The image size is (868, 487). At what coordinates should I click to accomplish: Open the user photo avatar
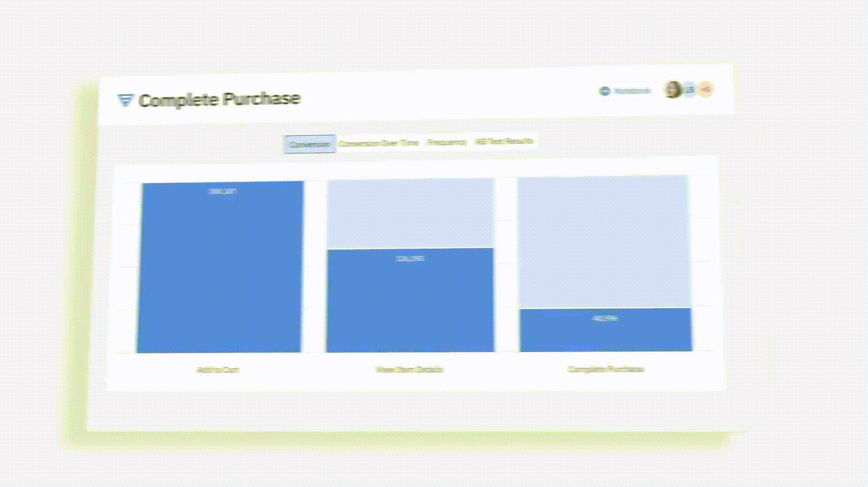pyautogui.click(x=673, y=89)
